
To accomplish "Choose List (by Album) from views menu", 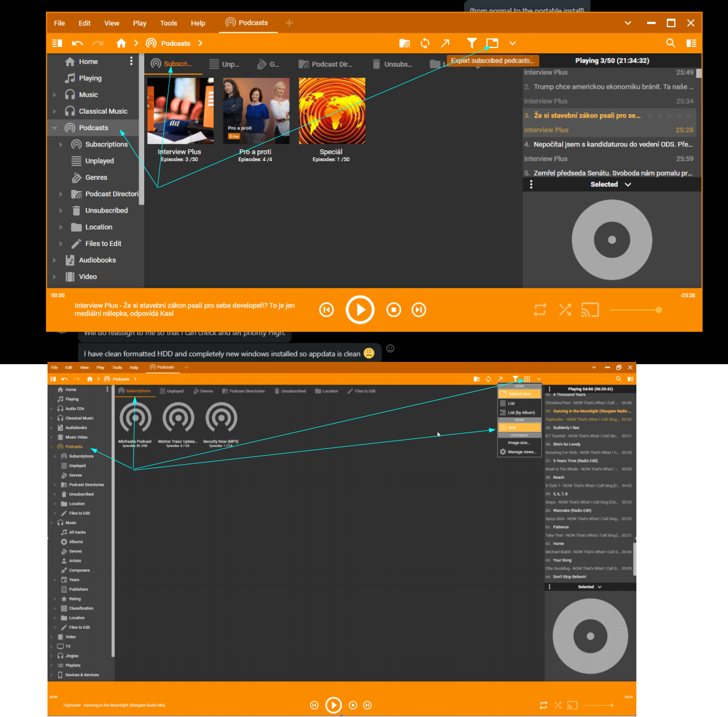I will point(520,413).
